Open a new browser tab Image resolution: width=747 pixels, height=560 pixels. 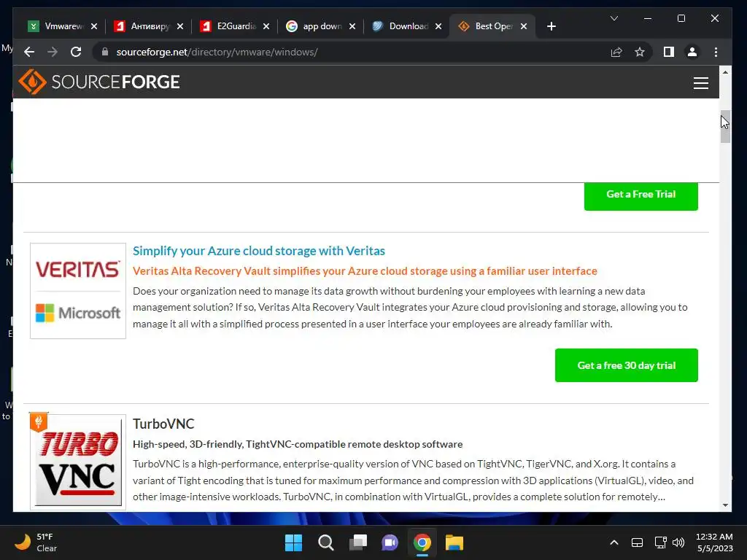coord(551,26)
